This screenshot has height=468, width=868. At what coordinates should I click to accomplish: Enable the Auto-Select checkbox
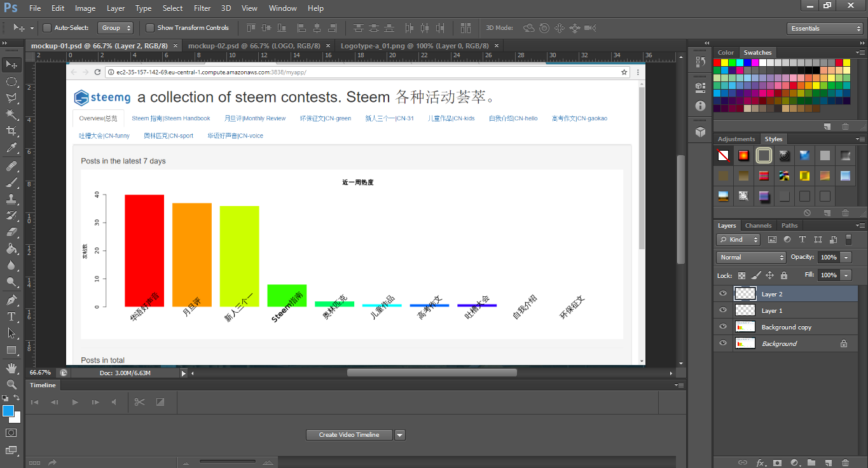[x=47, y=28]
